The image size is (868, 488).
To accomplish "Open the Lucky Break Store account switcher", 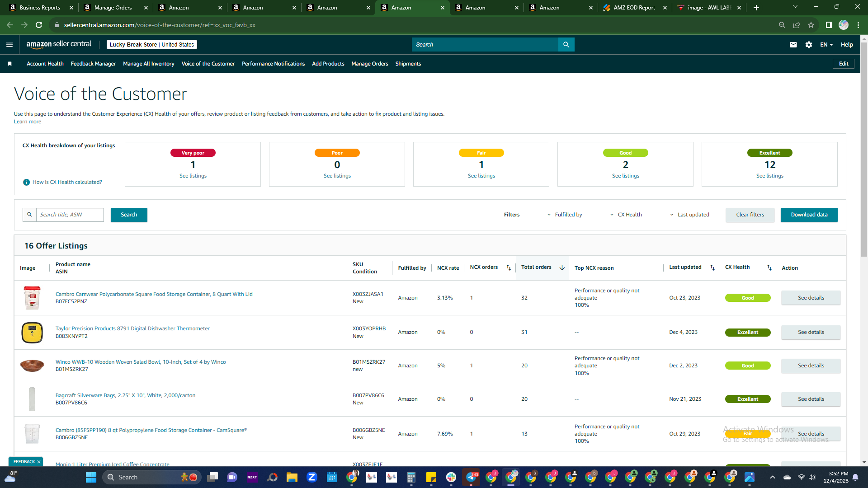I will (x=152, y=45).
